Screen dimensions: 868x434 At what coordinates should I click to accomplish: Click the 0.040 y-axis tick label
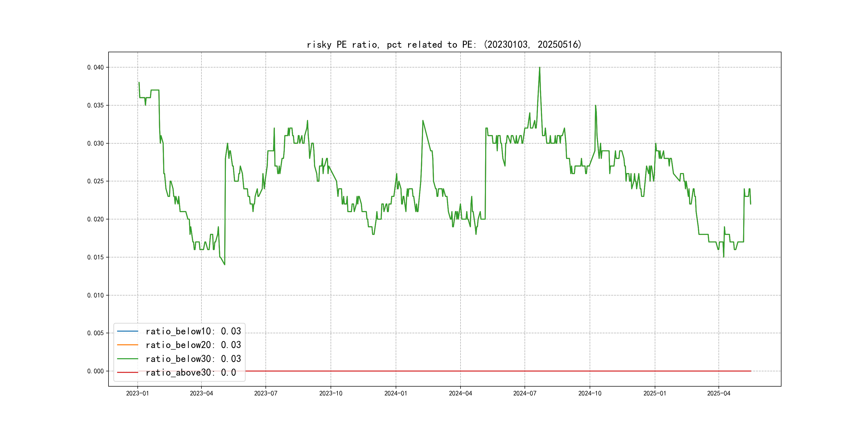(95, 68)
